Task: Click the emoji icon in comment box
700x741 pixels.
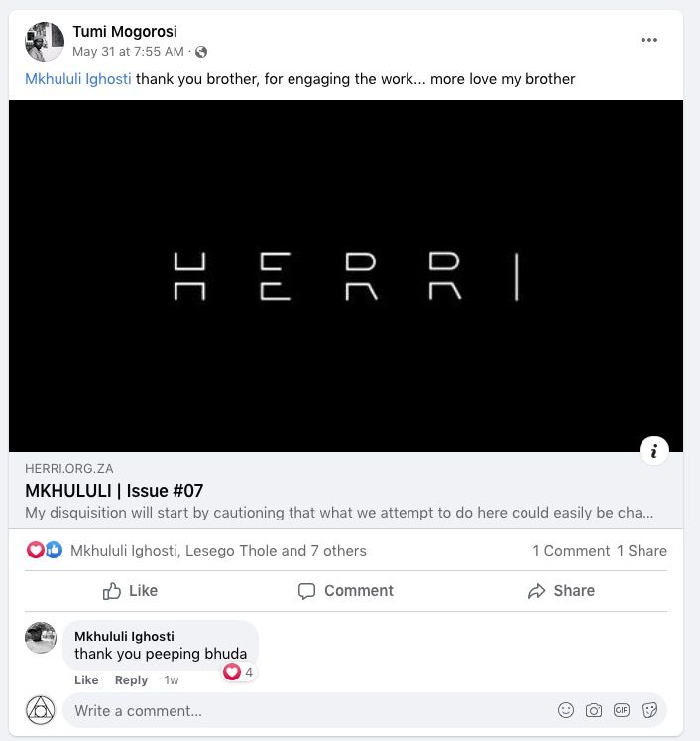Action: point(566,710)
